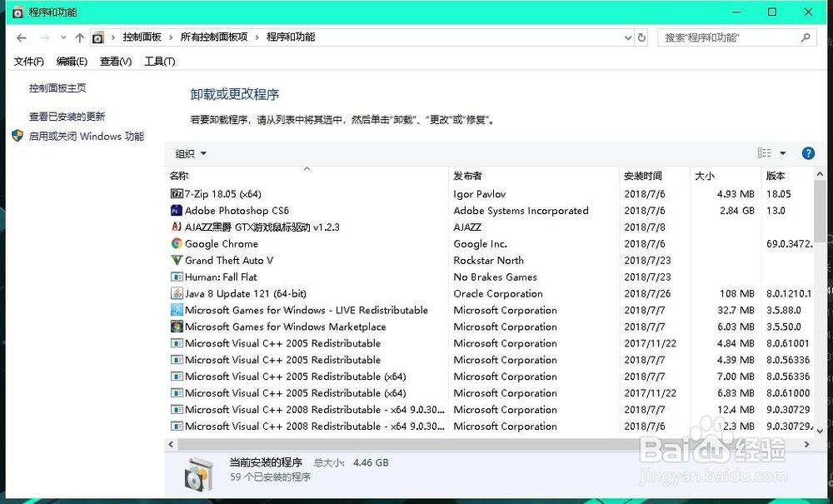This screenshot has height=504, width=833.
Task: Click the Human: Fall Flat icon
Action: tap(175, 277)
